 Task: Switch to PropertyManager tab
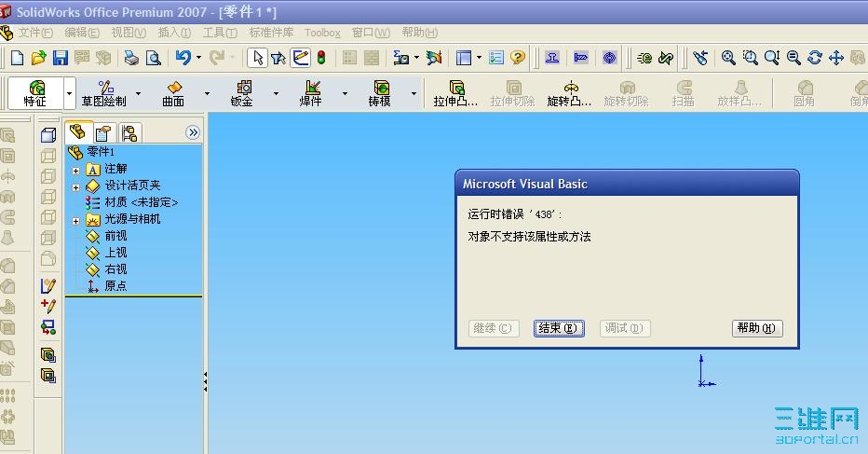(103, 133)
